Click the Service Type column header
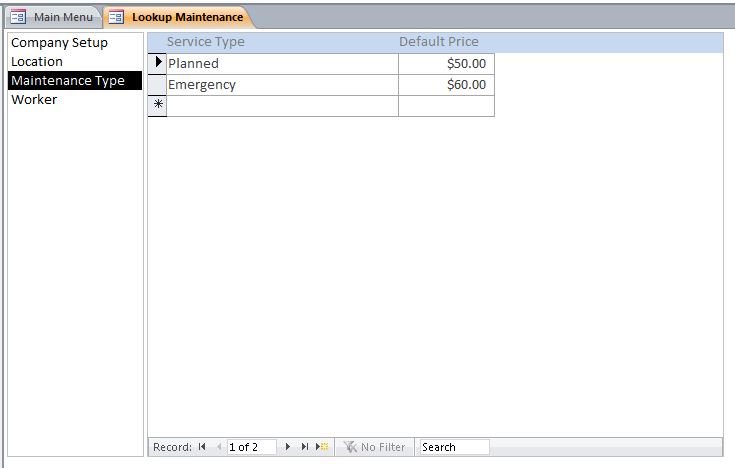The width and height of the screenshot is (735, 468). point(205,42)
